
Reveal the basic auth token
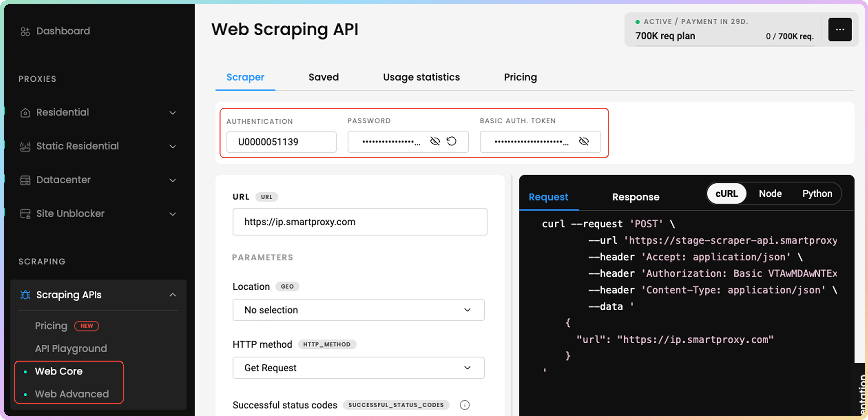coord(584,141)
